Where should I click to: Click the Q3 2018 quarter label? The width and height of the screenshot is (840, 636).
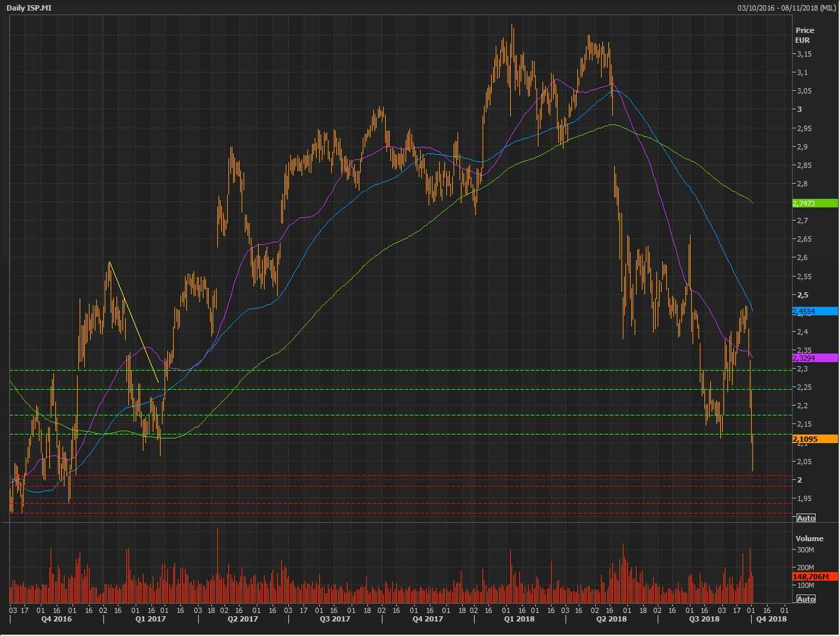pos(704,619)
